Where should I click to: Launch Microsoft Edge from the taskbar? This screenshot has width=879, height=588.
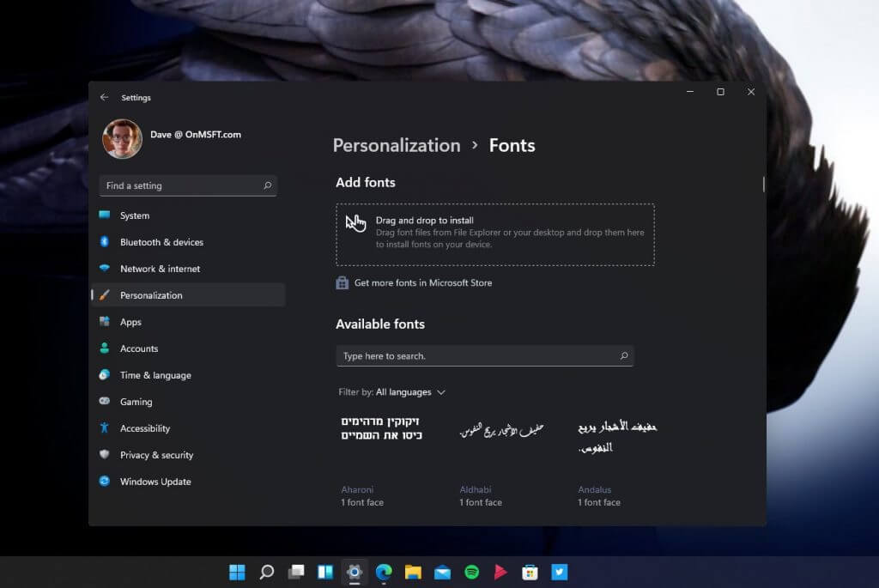tap(384, 571)
